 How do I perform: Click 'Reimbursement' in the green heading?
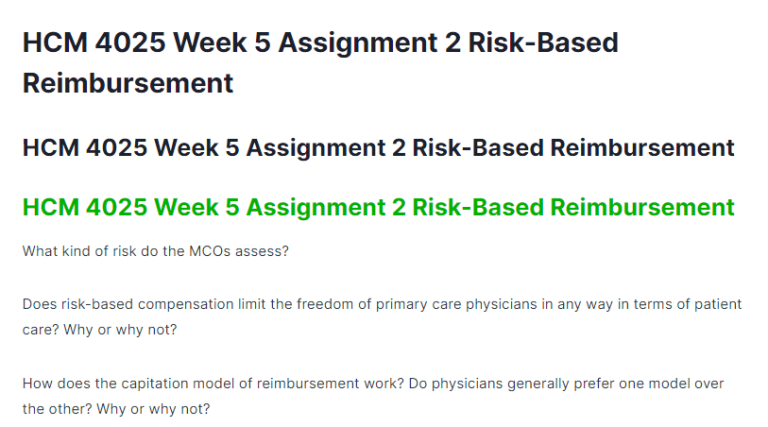642,207
